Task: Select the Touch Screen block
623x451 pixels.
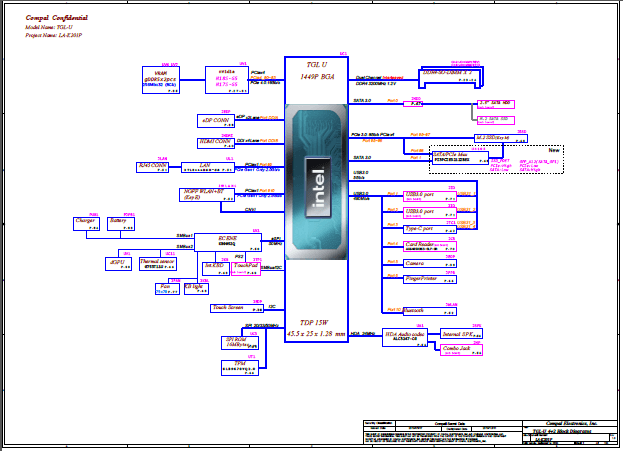Action: click(231, 309)
